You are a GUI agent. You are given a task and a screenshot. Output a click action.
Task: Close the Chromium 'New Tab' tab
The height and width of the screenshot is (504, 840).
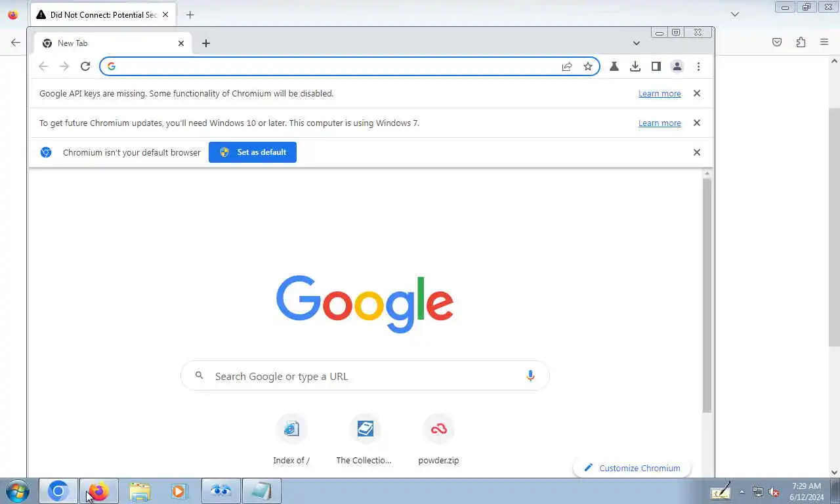click(x=181, y=43)
